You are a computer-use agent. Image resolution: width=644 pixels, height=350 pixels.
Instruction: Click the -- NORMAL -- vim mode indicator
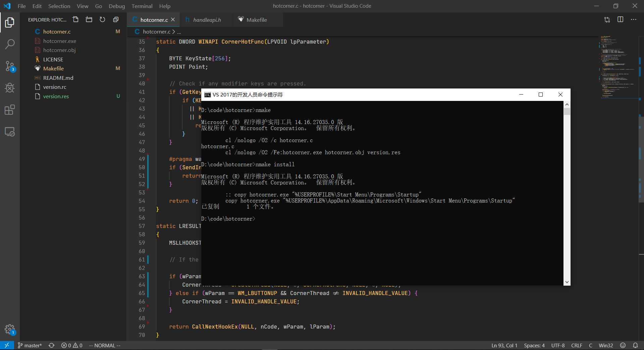(x=105, y=345)
